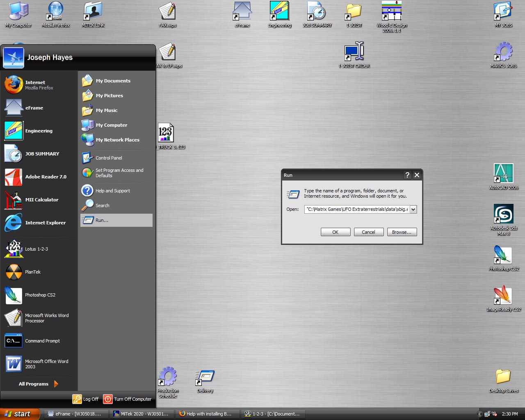Launch Adobe Reader 7.0 from Start menu

point(39,177)
